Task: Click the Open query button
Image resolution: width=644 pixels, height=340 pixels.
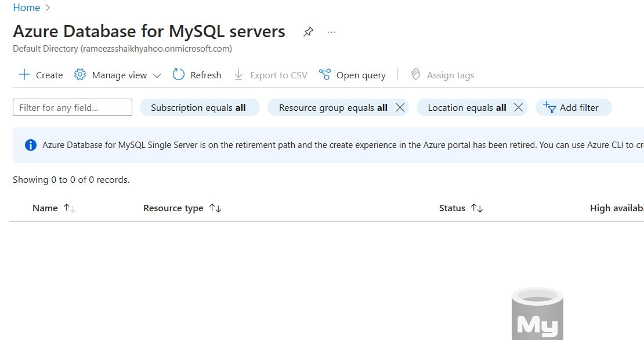Action: coord(352,75)
